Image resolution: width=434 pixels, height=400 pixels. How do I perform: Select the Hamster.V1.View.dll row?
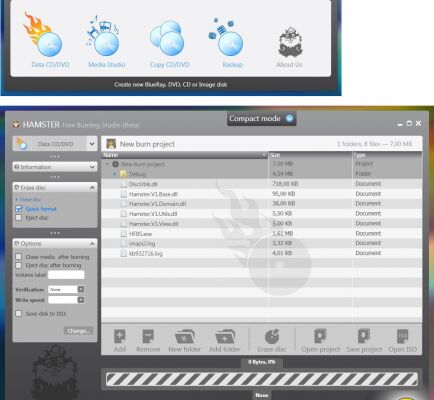(x=262, y=224)
